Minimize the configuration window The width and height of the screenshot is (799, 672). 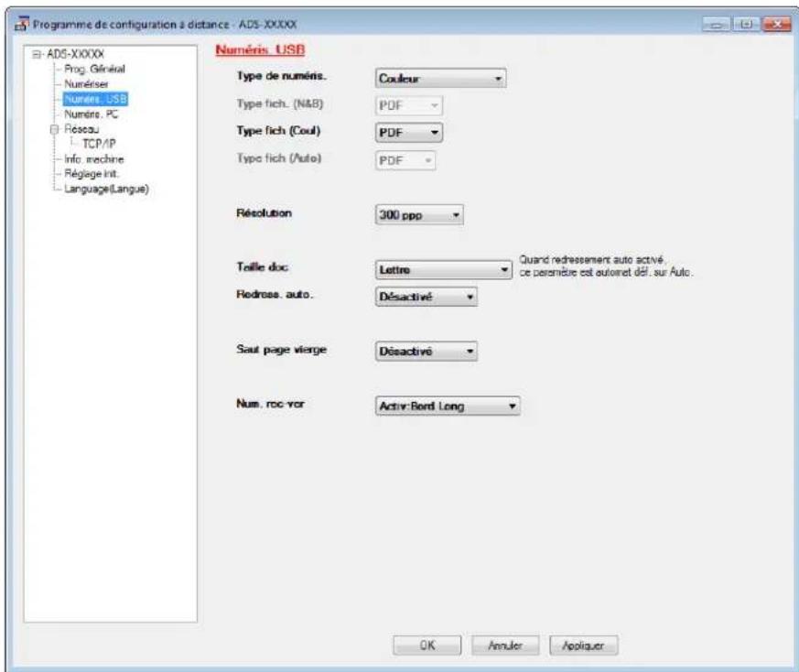(x=717, y=24)
